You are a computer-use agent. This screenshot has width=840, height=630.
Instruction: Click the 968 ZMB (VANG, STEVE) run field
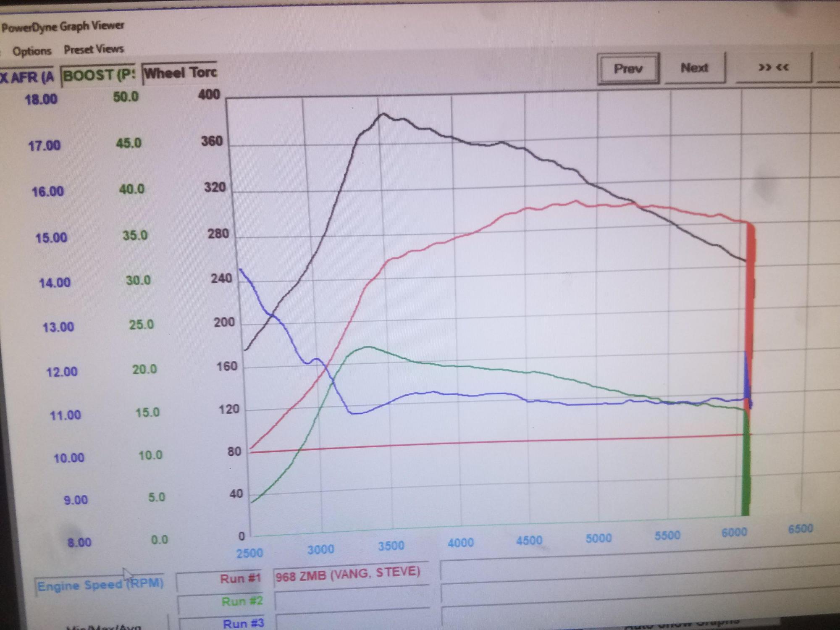(x=349, y=574)
